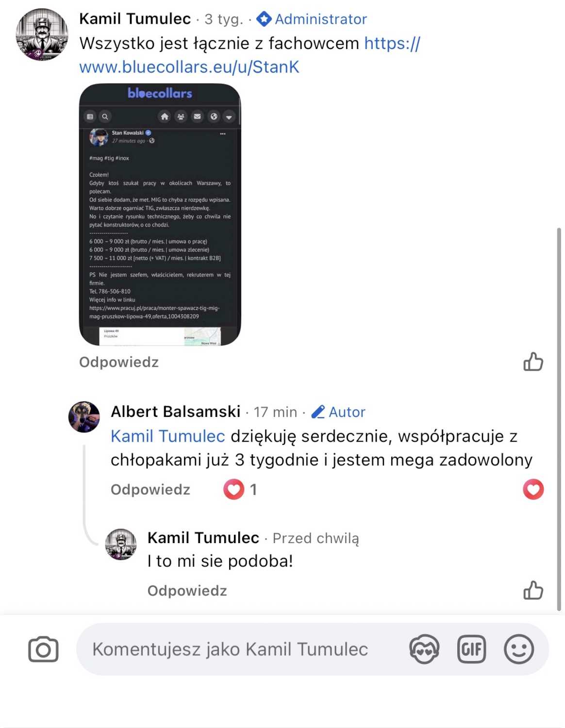
Task: Like the 'I to mi sie podoba!' reply
Action: point(533,590)
